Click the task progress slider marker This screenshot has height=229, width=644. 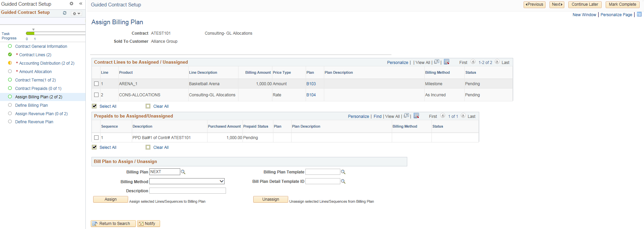tap(33, 30)
